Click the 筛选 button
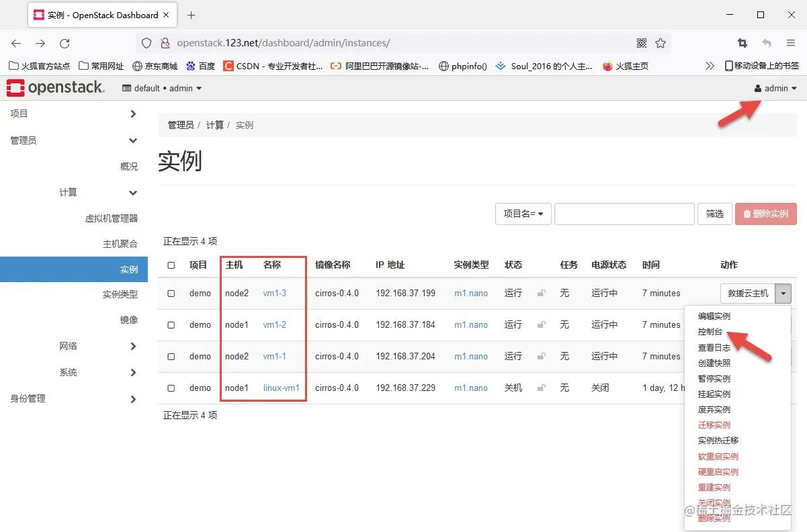This screenshot has height=532, width=807. tap(714, 214)
